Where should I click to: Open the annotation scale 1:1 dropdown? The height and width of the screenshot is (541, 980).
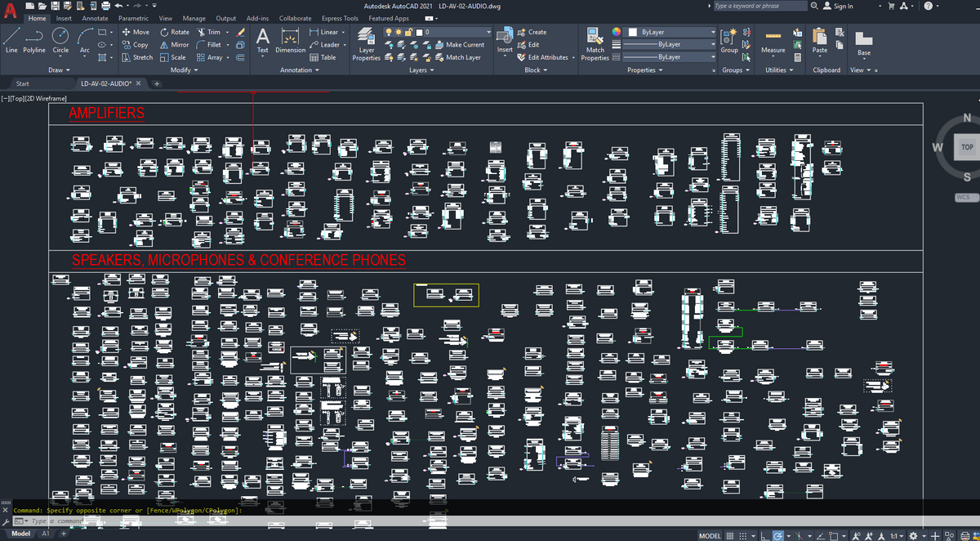point(897,535)
